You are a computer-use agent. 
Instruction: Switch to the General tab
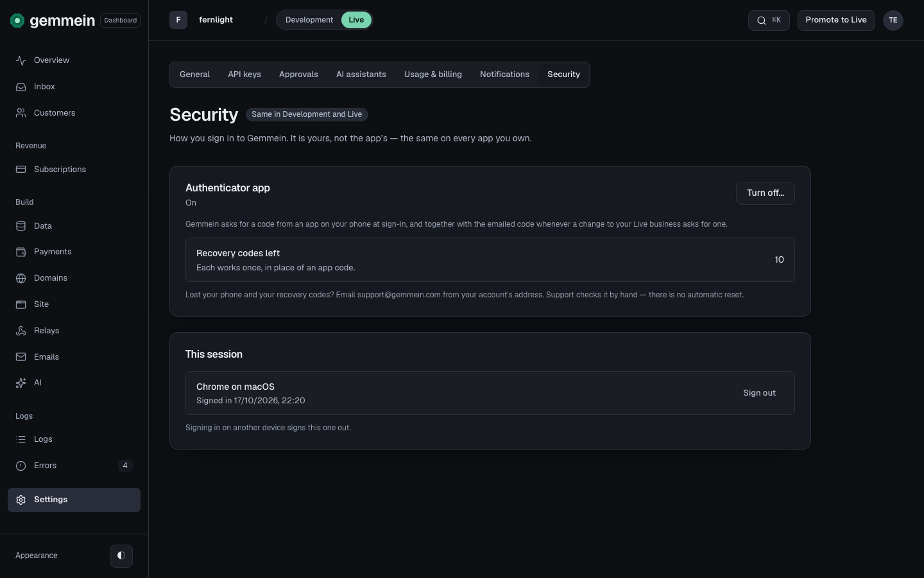195,74
